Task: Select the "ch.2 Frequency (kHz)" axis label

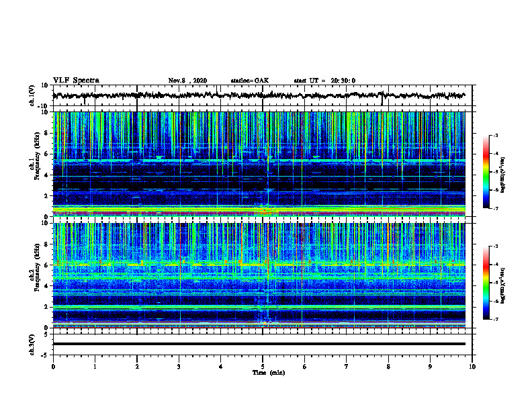Action: (36, 267)
